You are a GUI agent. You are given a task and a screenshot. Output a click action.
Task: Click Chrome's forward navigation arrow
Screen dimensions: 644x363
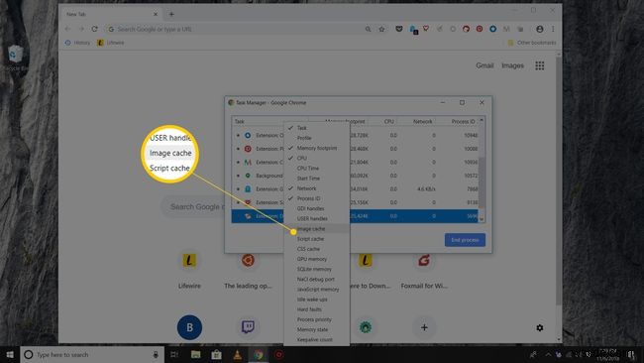click(x=81, y=29)
